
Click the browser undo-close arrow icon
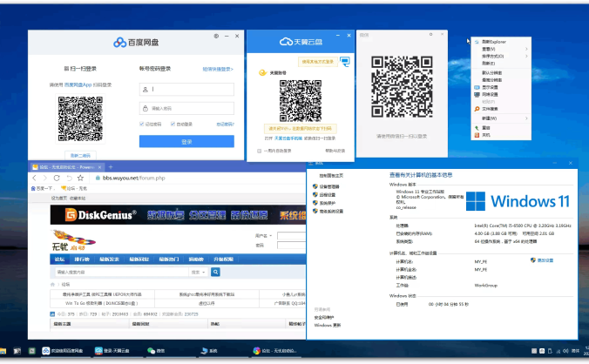69,178
